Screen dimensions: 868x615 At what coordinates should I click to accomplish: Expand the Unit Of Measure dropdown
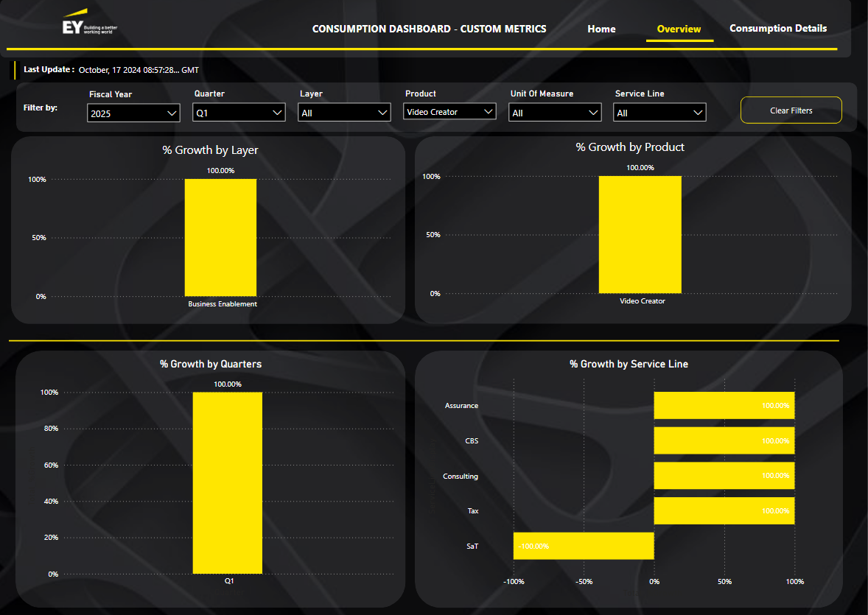[x=555, y=113]
